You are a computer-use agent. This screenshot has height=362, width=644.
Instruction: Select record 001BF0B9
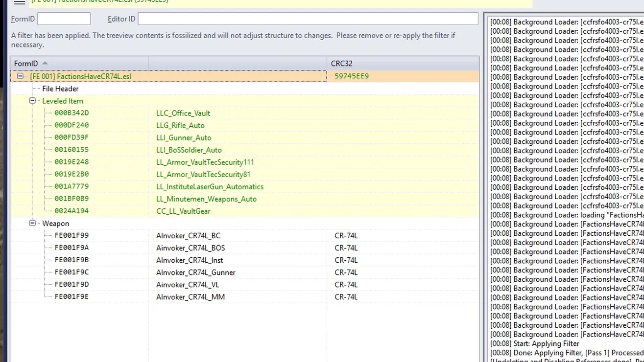72,199
